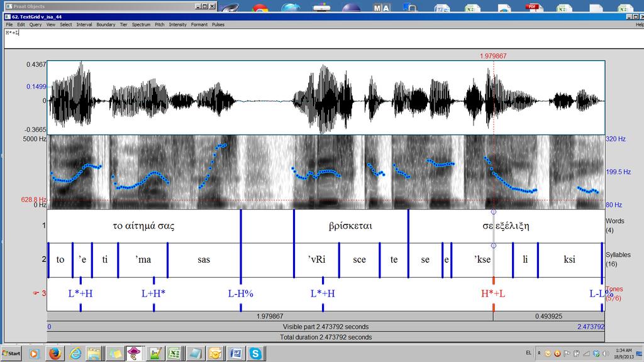
Task: Open Firefox from the taskbar
Action: pyautogui.click(x=55, y=353)
